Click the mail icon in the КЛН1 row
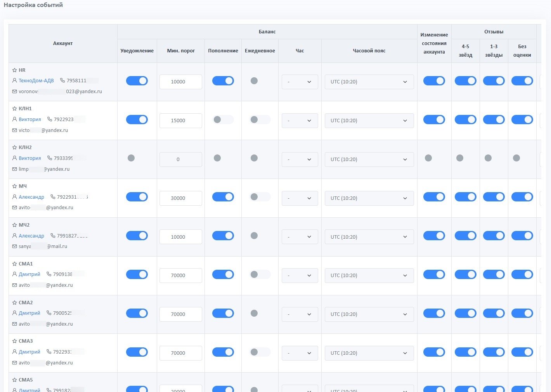 (x=14, y=130)
